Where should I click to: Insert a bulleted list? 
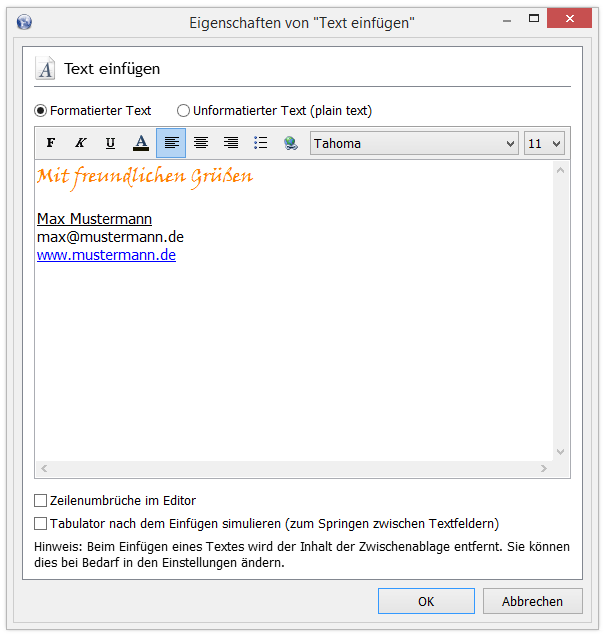click(260, 143)
